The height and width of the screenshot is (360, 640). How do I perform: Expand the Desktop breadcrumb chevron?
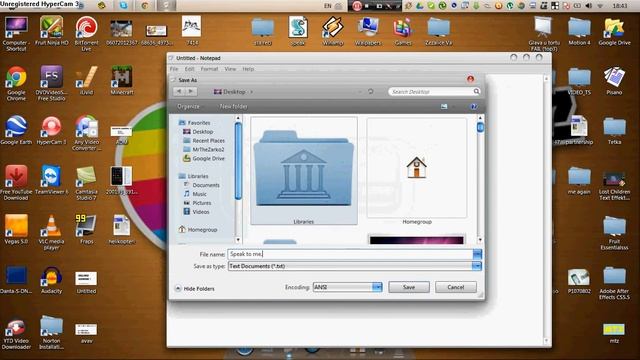(x=251, y=92)
